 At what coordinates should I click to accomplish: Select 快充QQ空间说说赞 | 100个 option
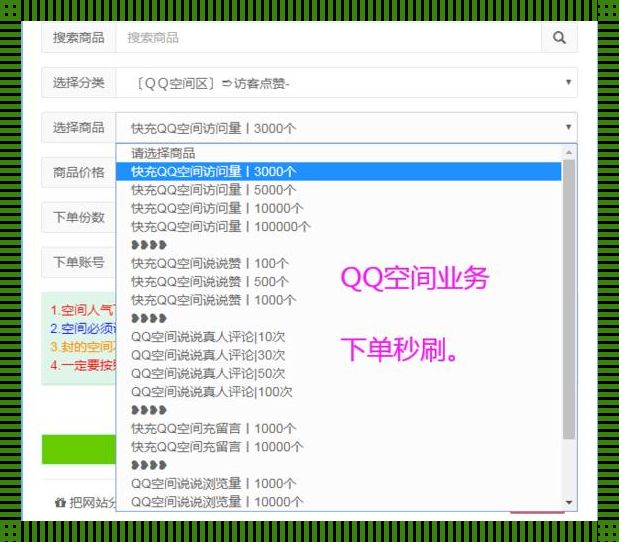point(339,263)
